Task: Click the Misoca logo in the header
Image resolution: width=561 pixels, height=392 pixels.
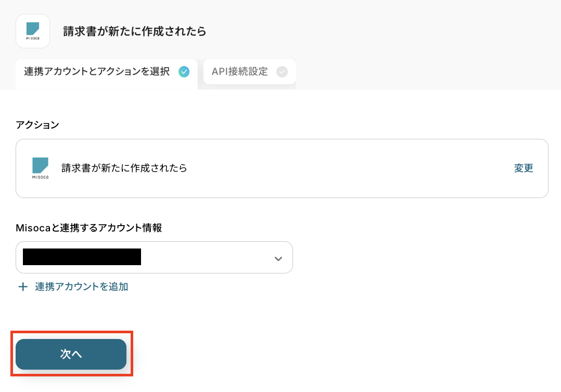Action: pyautogui.click(x=33, y=31)
